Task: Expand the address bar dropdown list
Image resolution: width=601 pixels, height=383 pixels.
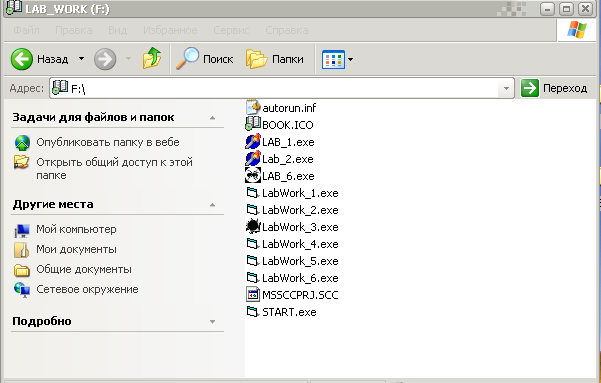Action: coord(506,88)
